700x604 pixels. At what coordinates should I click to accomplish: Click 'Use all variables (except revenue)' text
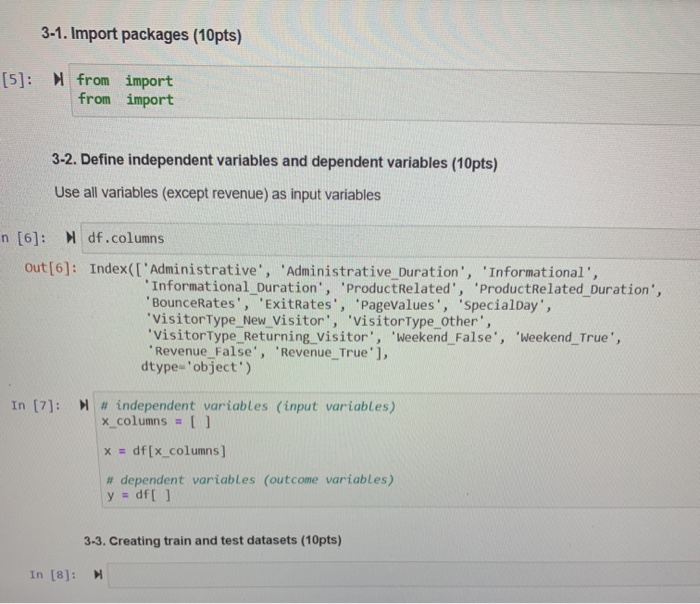coord(217,194)
